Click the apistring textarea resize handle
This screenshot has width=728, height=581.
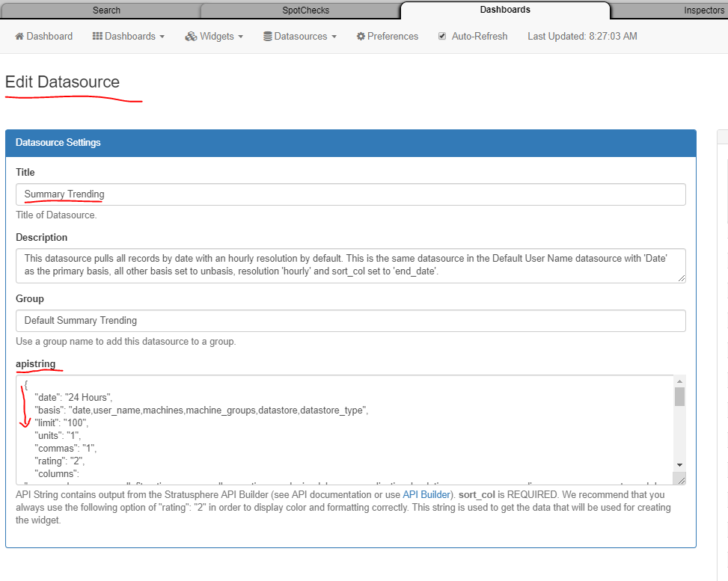click(681, 480)
